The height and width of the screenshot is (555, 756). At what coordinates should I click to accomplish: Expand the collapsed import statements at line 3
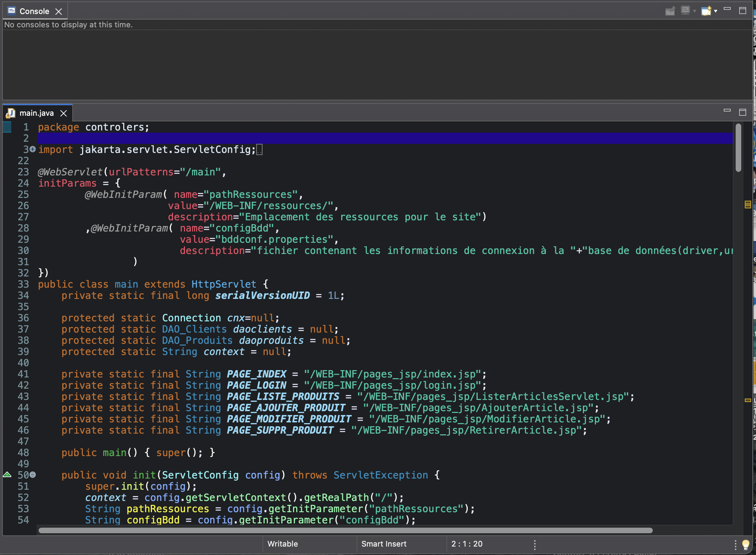32,149
